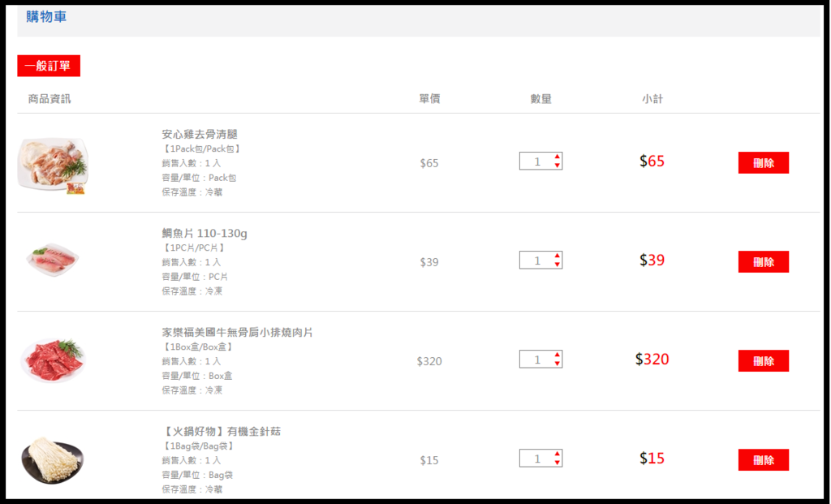Decrease quantity of 安心雞去骨清腿
The image size is (831, 504).
pyautogui.click(x=558, y=166)
